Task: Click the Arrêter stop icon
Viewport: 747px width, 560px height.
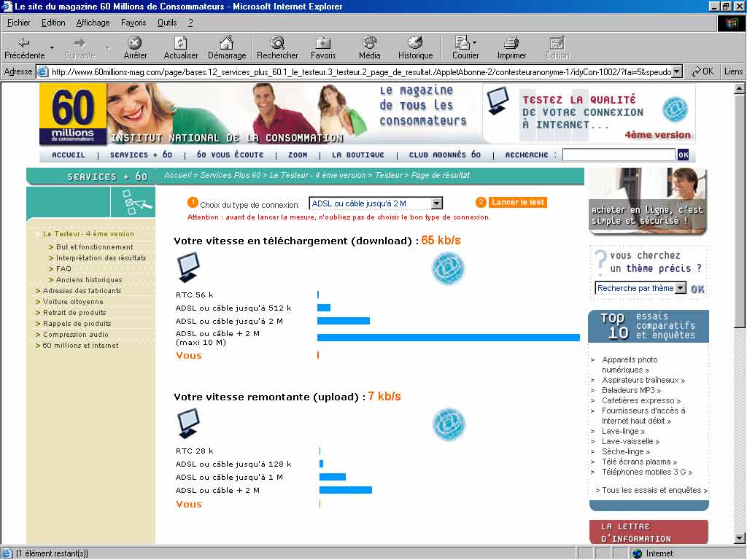Action: tap(135, 43)
